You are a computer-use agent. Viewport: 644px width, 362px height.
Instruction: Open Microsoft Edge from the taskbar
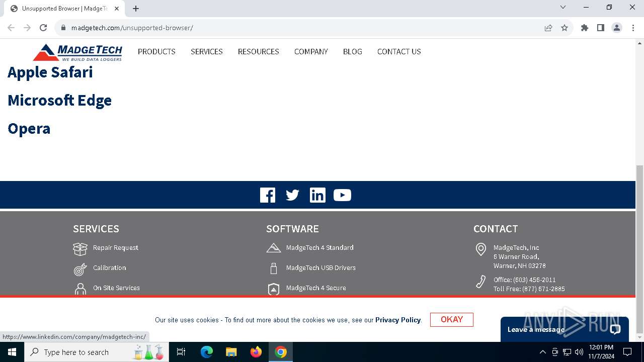point(207,352)
